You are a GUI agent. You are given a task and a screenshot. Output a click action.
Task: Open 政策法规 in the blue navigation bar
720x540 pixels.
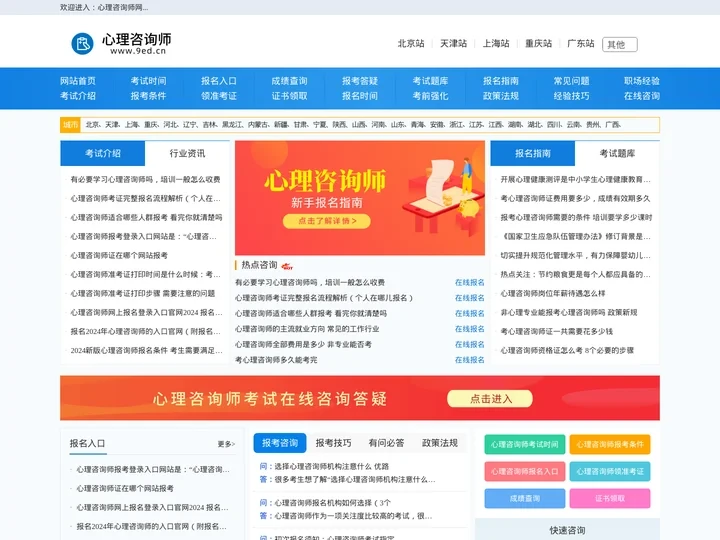pyautogui.click(x=501, y=96)
